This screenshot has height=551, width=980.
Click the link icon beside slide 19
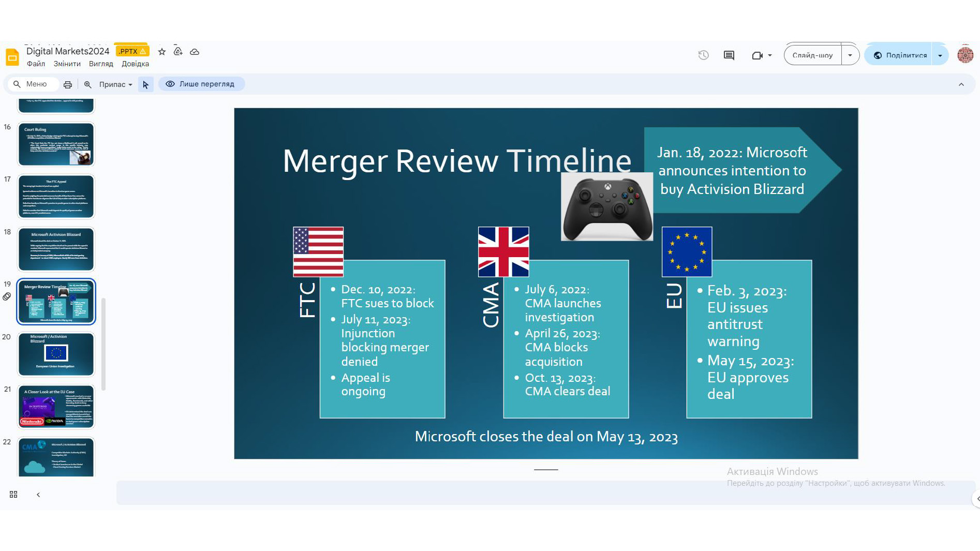tap(7, 296)
